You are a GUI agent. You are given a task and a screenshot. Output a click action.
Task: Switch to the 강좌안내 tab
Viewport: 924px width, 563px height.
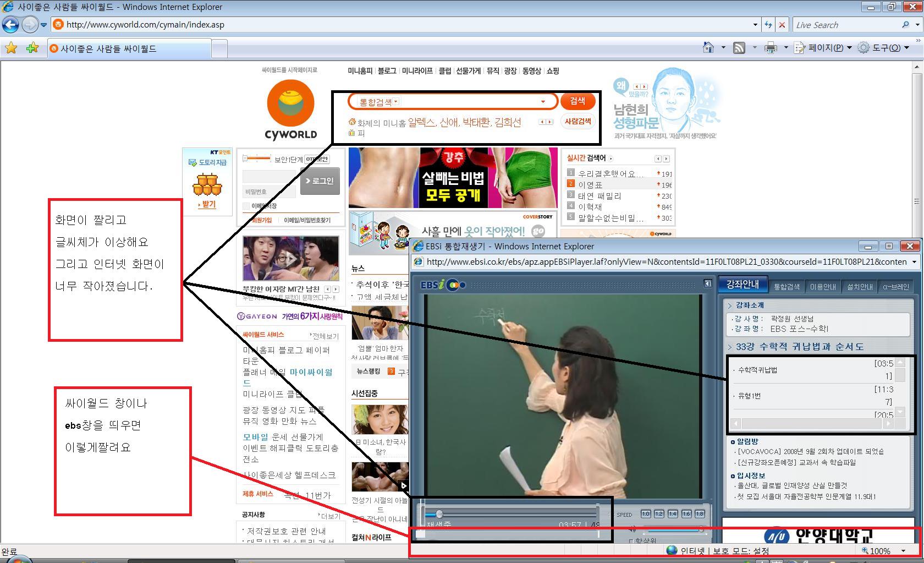pyautogui.click(x=743, y=285)
